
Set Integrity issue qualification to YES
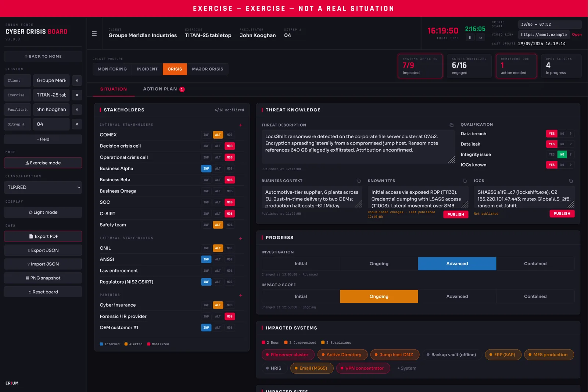pyautogui.click(x=552, y=154)
